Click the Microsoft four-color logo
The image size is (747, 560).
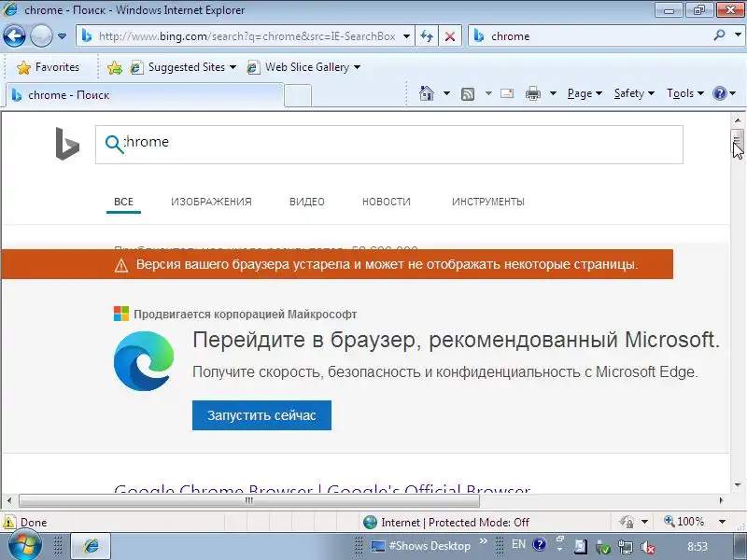tap(121, 314)
